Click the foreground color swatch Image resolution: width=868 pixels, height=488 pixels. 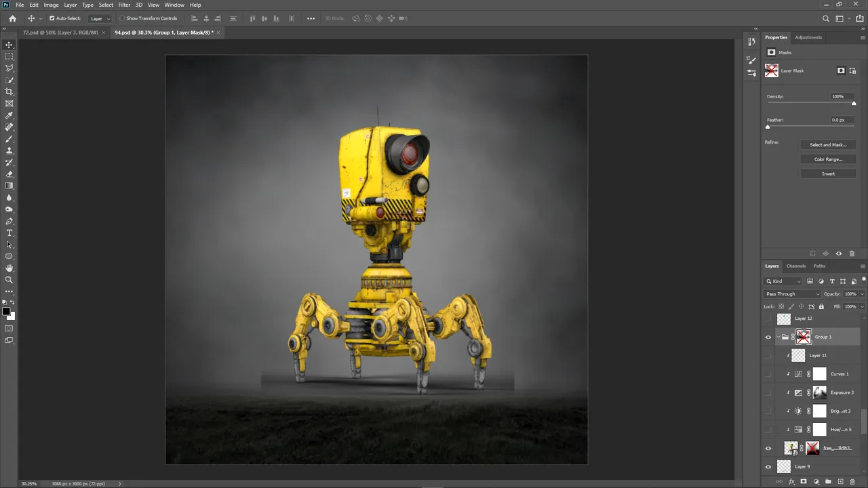(x=6, y=312)
